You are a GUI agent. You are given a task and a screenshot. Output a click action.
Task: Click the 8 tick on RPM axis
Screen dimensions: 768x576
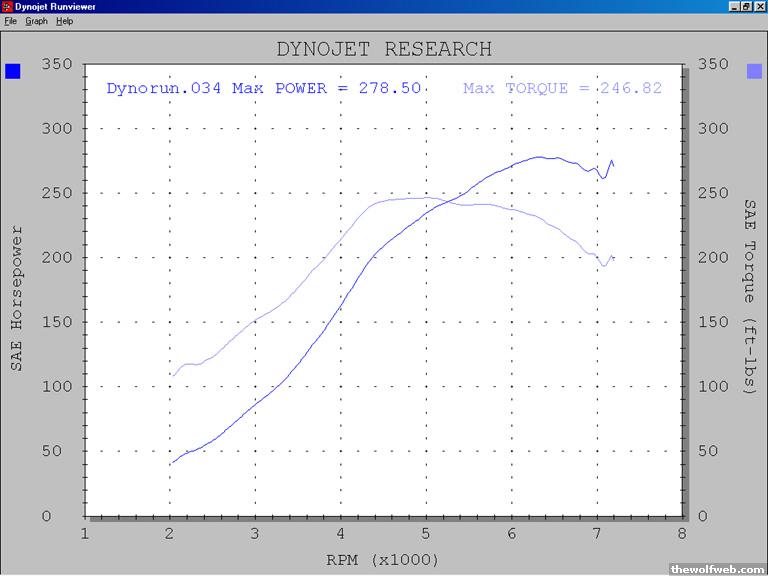click(681, 534)
